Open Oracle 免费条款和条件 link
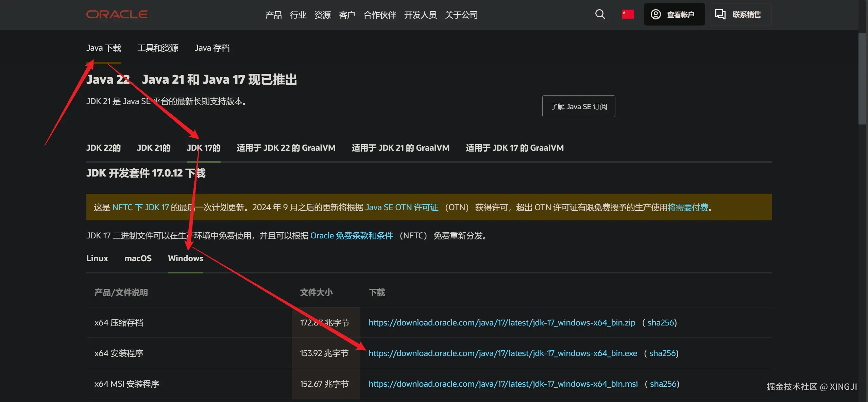 (x=352, y=235)
